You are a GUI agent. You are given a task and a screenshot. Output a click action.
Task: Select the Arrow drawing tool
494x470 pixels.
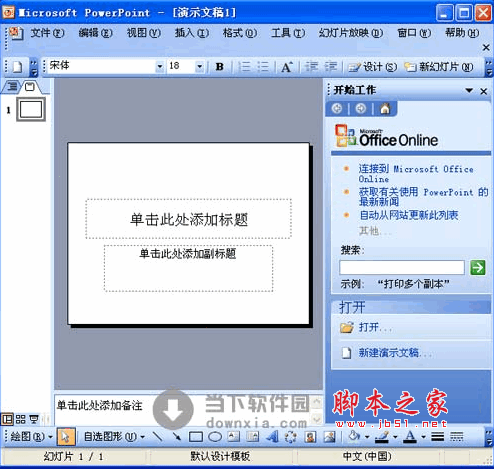pyautogui.click(x=176, y=436)
